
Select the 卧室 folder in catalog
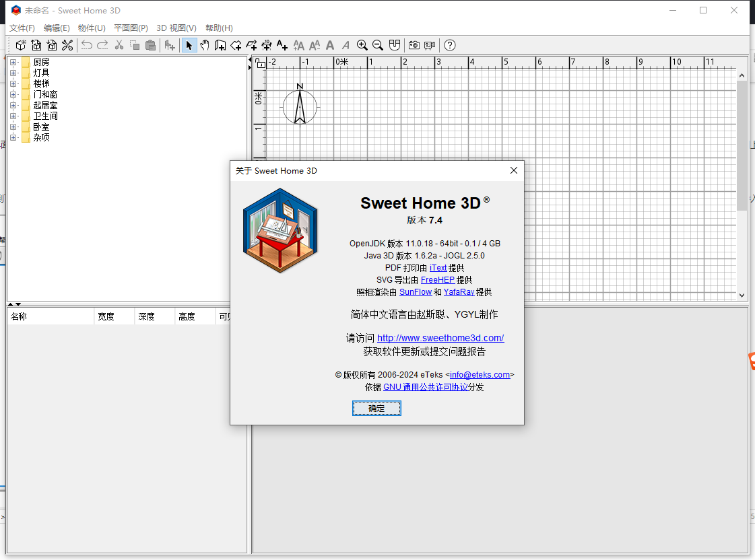[x=36, y=127]
